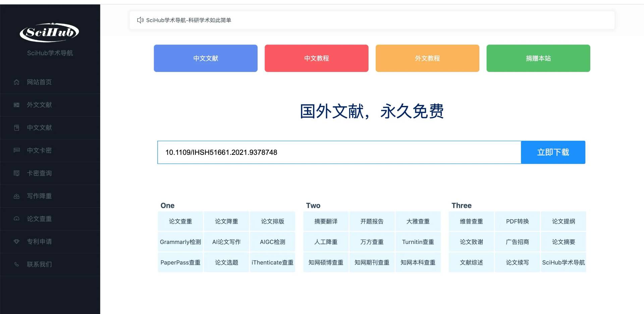Click SciHub学术导航 title under the logo
Viewport: 644px width, 314px height.
pos(50,53)
